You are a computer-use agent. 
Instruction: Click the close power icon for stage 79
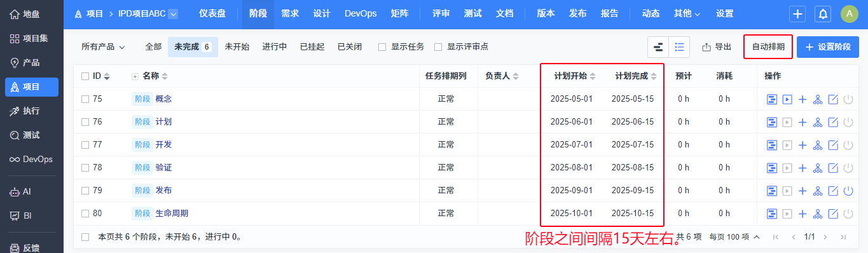(x=848, y=191)
